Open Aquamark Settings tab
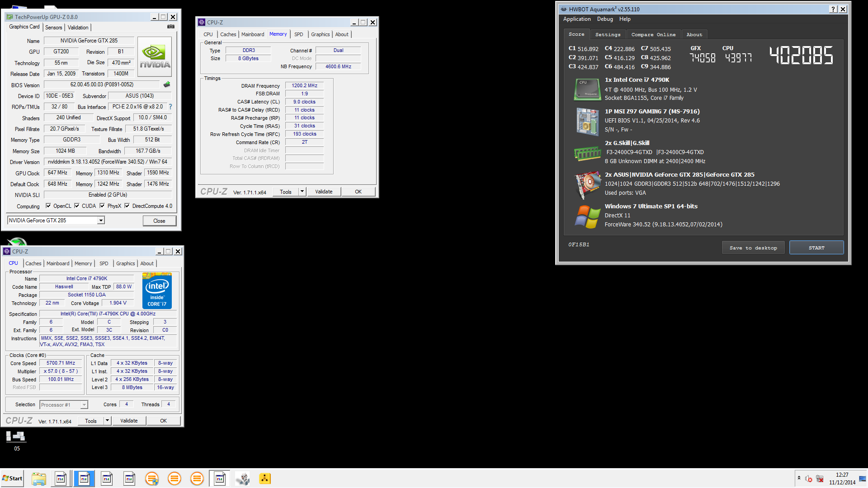Image resolution: width=868 pixels, height=488 pixels. tap(608, 34)
